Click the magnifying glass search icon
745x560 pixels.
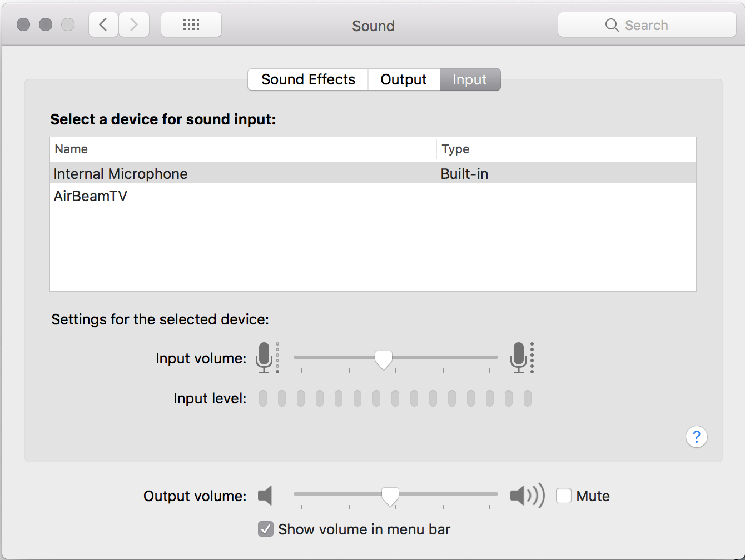[x=612, y=26]
